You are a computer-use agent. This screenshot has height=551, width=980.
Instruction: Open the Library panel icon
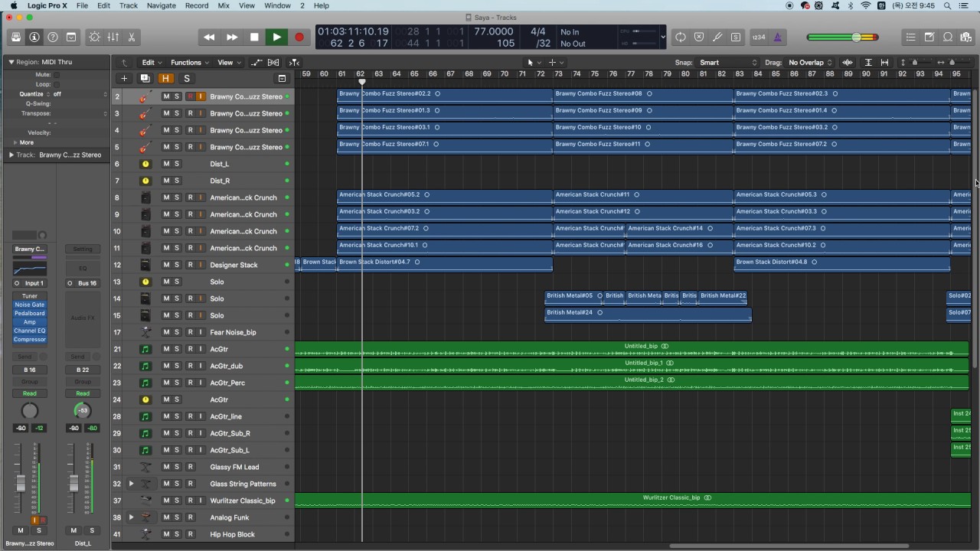16,37
